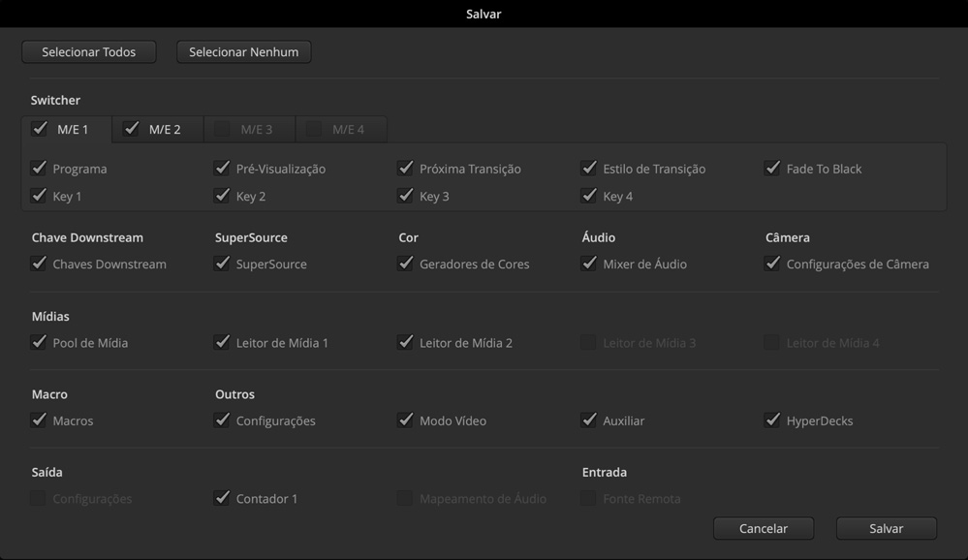Viewport: 968px width, 560px height.
Task: Click the Selecionar Nenhum button
Action: coord(243,52)
